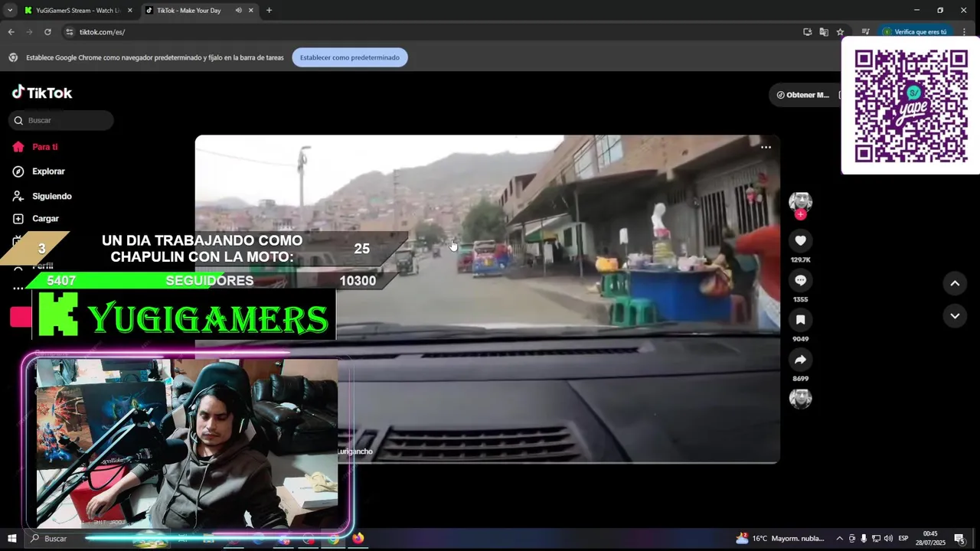Expand the hidden system tray icons
The image size is (980, 551).
(x=839, y=539)
